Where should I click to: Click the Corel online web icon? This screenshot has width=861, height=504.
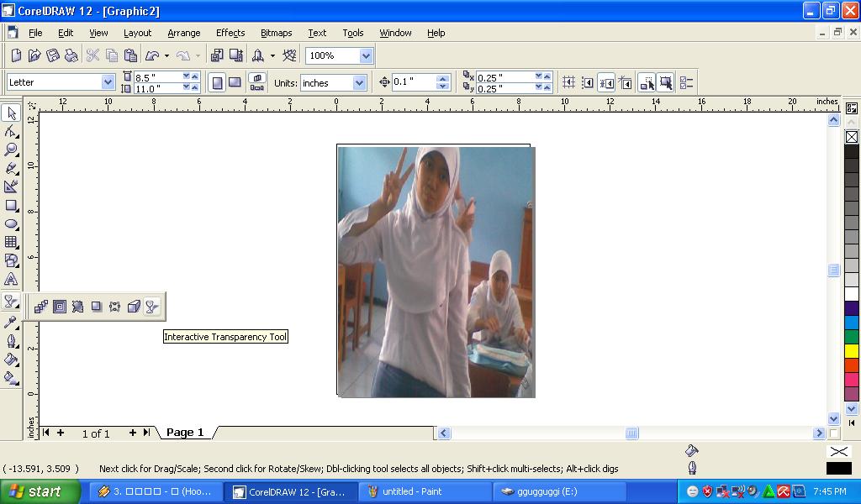(289, 55)
